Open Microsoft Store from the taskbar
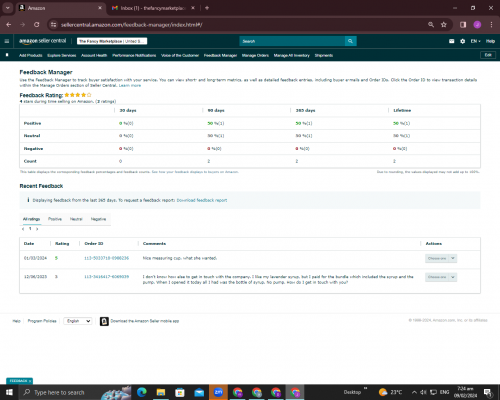The width and height of the screenshot is (500, 400). pyautogui.click(x=180, y=392)
